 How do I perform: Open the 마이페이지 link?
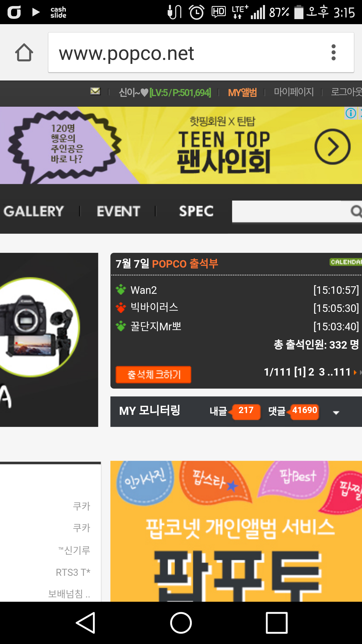point(294,92)
